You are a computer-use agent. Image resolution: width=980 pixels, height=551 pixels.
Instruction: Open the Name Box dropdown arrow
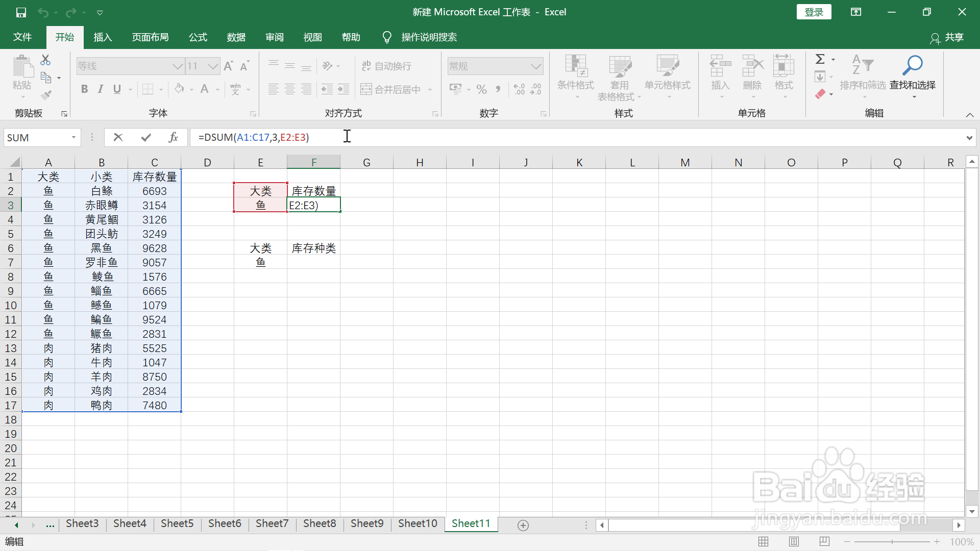click(73, 138)
